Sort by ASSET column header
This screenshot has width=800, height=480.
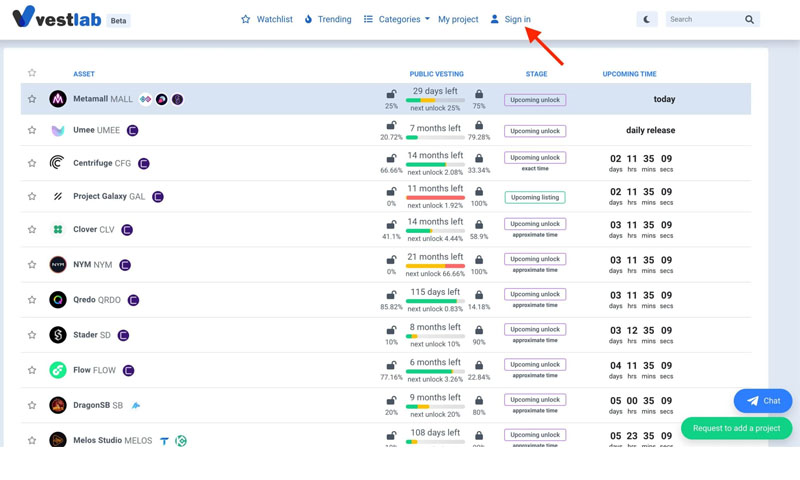pyautogui.click(x=84, y=74)
